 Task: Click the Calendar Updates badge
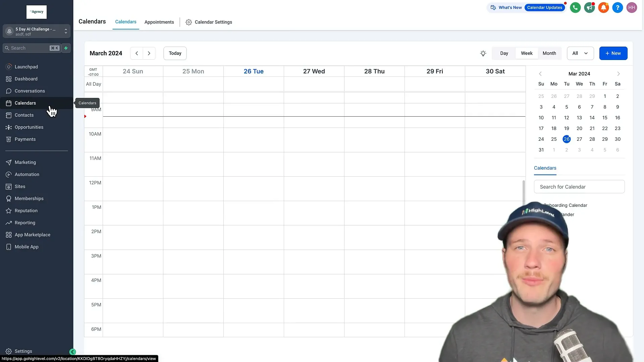pos(544,7)
